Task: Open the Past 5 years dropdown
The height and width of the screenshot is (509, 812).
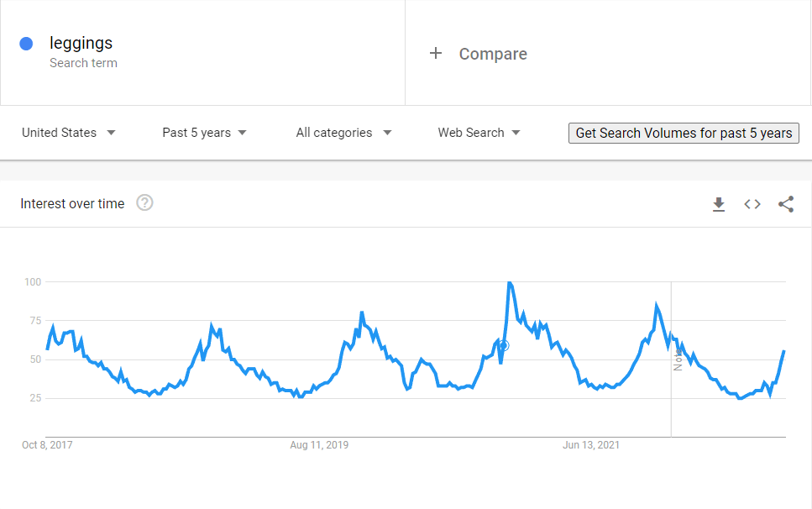Action: coord(204,133)
